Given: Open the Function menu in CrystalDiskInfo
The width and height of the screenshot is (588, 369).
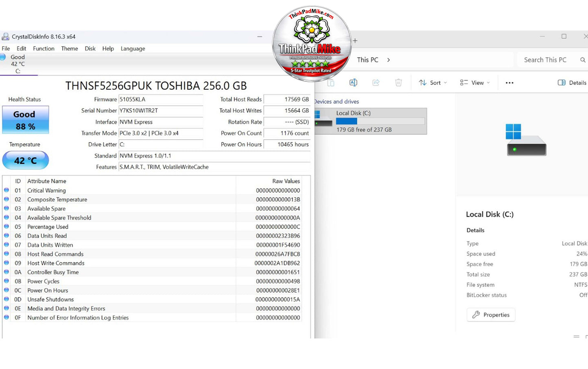Looking at the screenshot, I should tap(44, 48).
